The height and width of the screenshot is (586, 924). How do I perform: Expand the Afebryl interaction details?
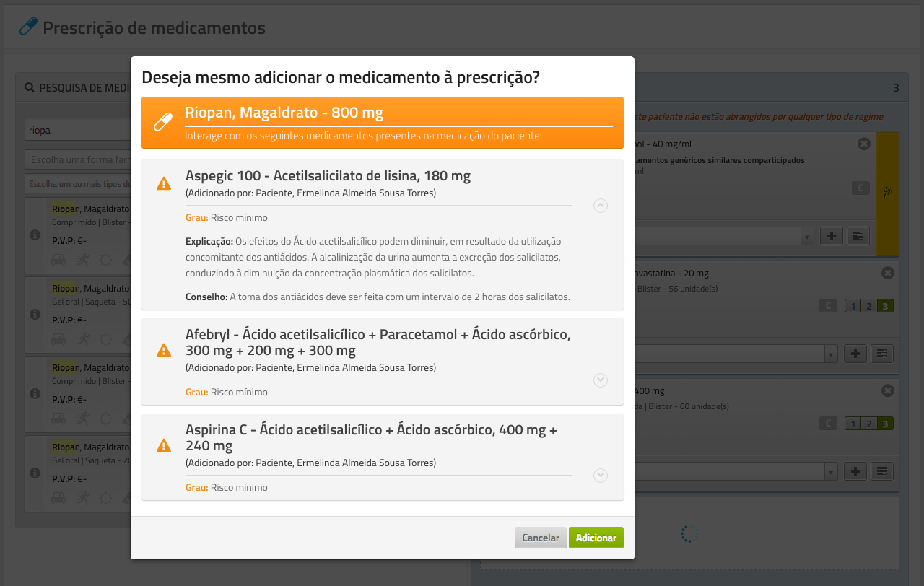[601, 380]
